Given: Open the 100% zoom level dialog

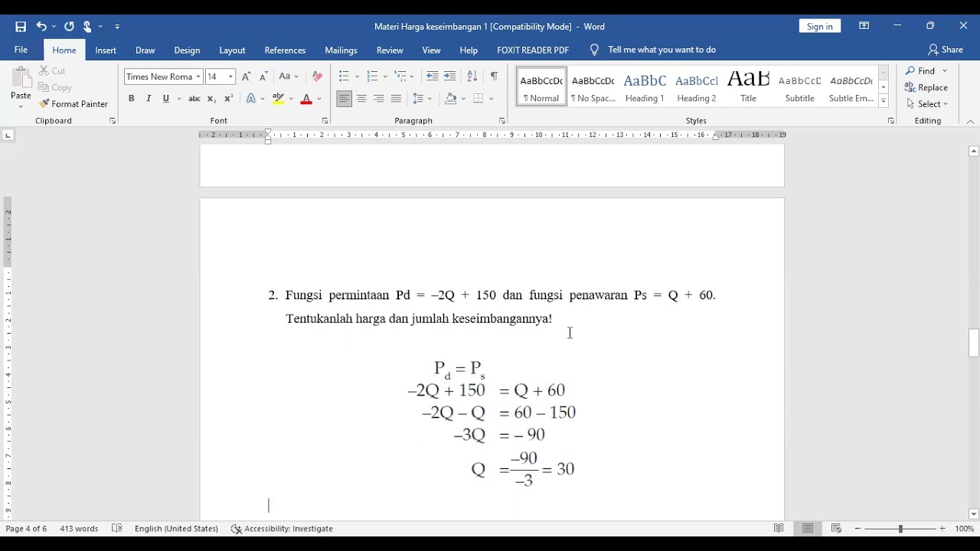Looking at the screenshot, I should click(964, 529).
